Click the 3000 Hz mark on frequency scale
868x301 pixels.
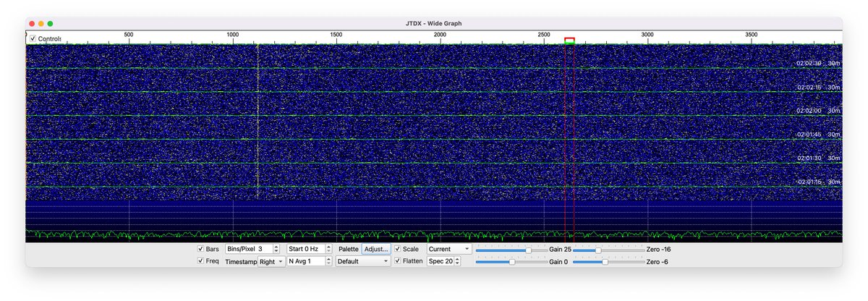[647, 35]
